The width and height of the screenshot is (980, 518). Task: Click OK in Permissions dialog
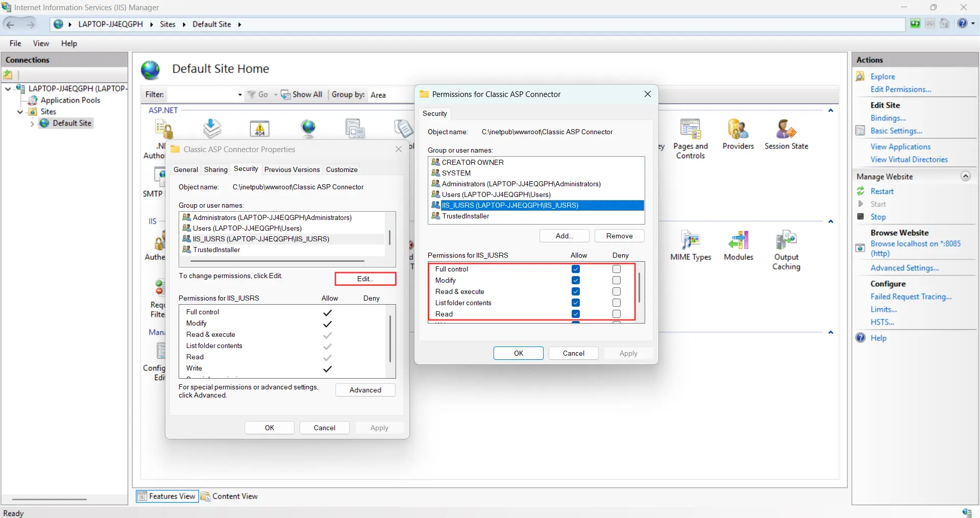(x=519, y=353)
